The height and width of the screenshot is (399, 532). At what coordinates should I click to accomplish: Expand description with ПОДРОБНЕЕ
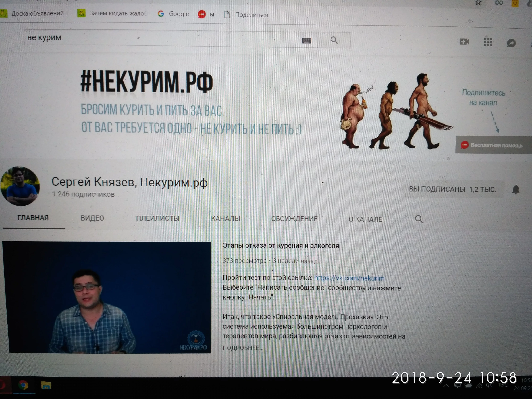pos(243,348)
